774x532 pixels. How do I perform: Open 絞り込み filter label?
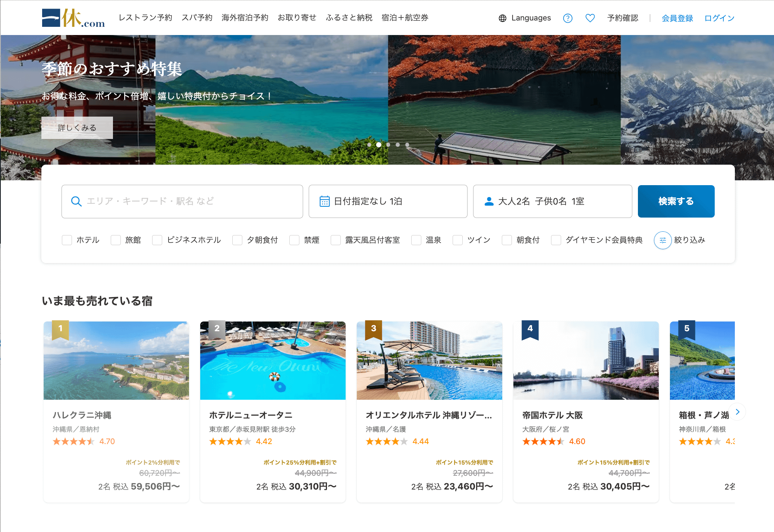pos(690,240)
